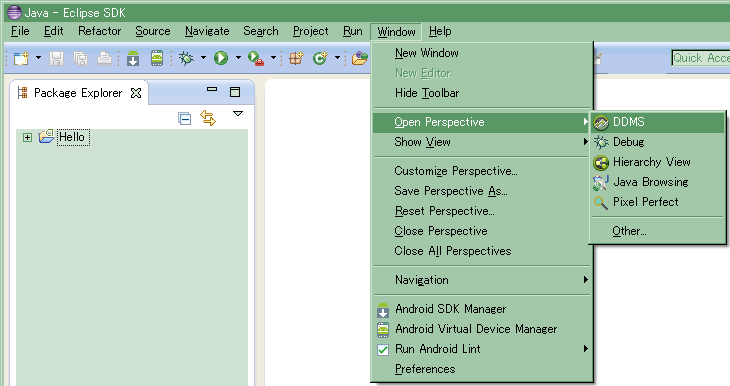
Task: Open the Navigate menu
Action: tap(207, 31)
